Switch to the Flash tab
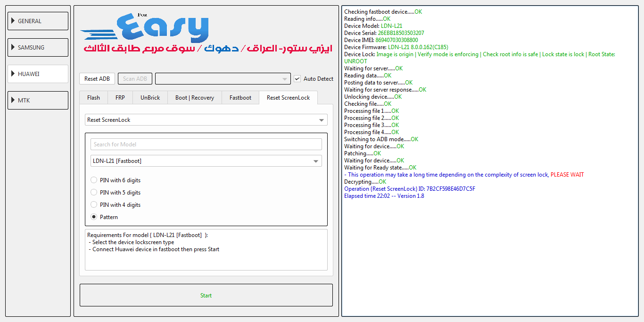The width and height of the screenshot is (644, 322). pos(93,98)
